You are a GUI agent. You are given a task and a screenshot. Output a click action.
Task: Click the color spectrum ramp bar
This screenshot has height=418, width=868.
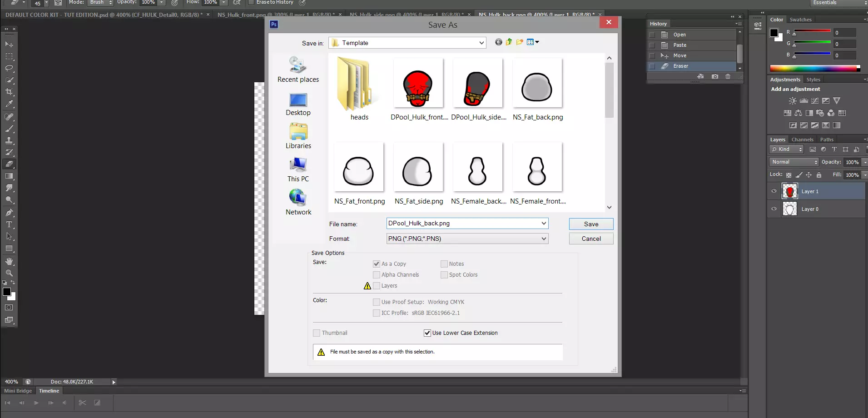pyautogui.click(x=813, y=69)
